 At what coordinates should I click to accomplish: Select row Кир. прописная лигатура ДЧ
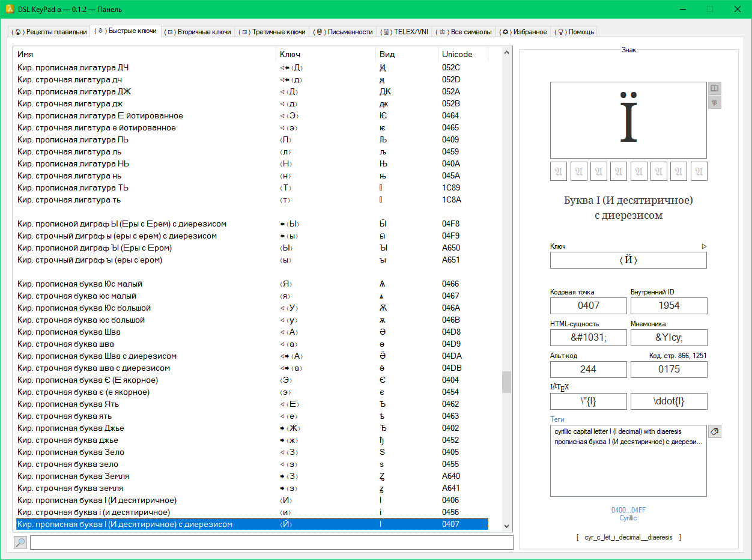(252, 67)
